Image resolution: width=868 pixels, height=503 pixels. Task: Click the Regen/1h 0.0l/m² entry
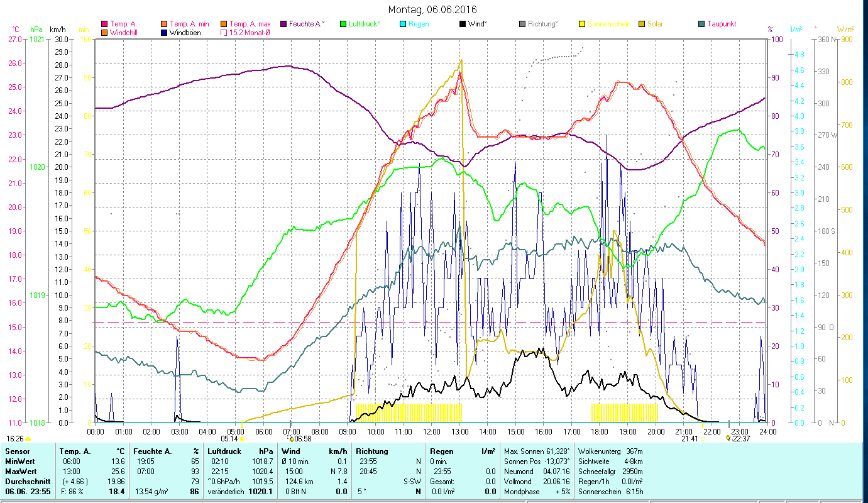[x=610, y=481]
